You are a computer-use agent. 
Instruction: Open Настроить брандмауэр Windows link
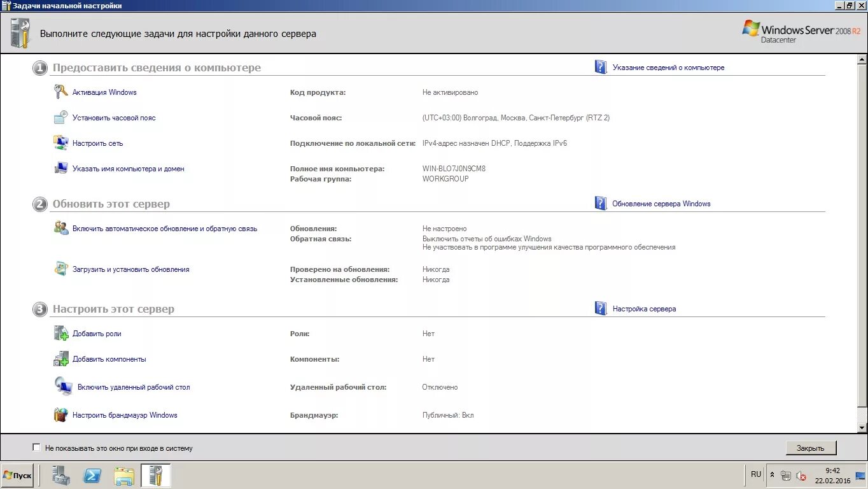click(125, 415)
